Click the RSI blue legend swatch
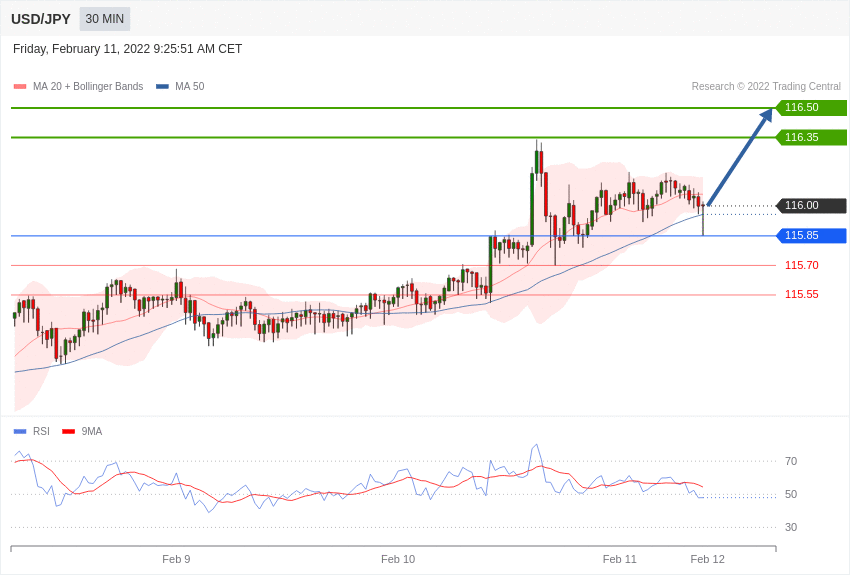 point(20,431)
